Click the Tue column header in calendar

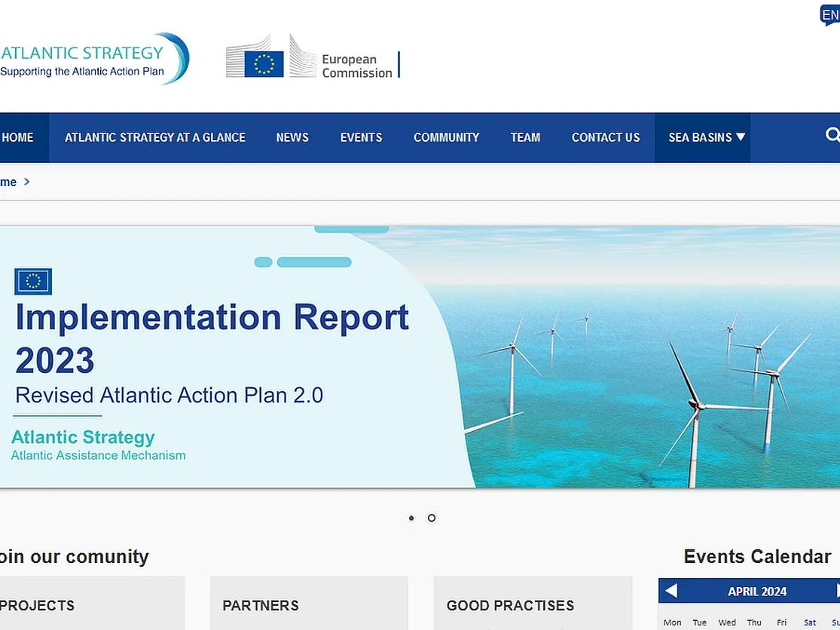[700, 622]
